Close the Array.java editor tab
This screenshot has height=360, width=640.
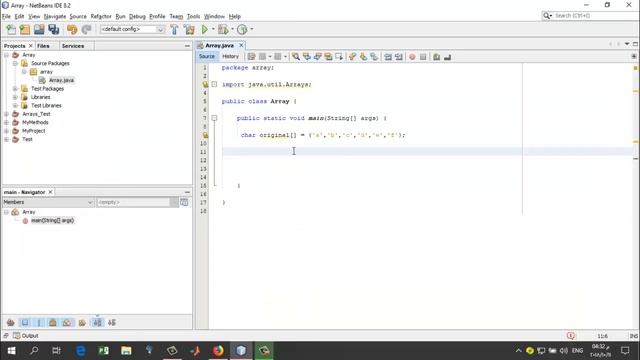coord(241,45)
